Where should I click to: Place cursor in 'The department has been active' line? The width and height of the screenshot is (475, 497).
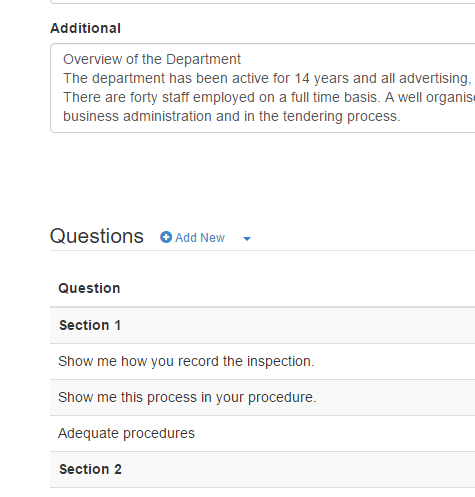(x=267, y=78)
